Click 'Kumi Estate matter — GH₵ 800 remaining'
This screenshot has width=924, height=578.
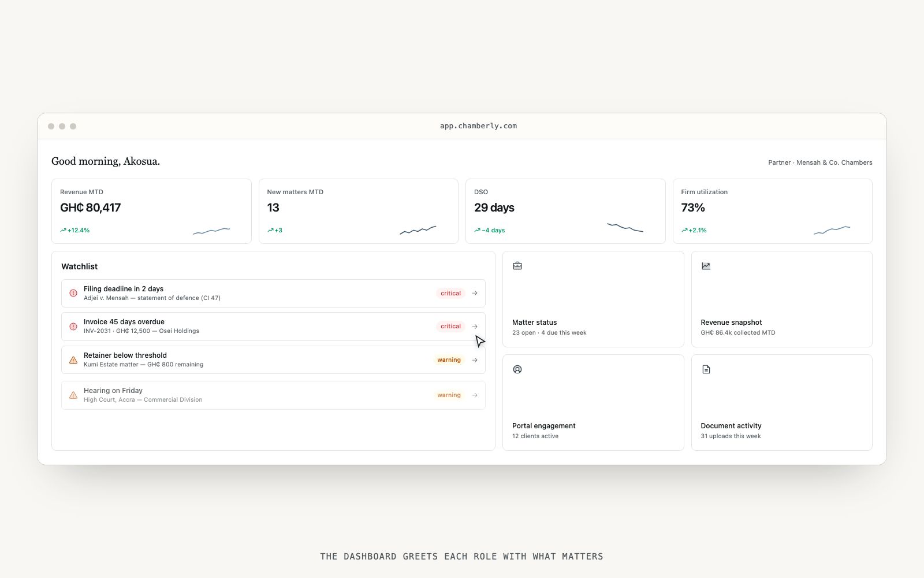143,365
